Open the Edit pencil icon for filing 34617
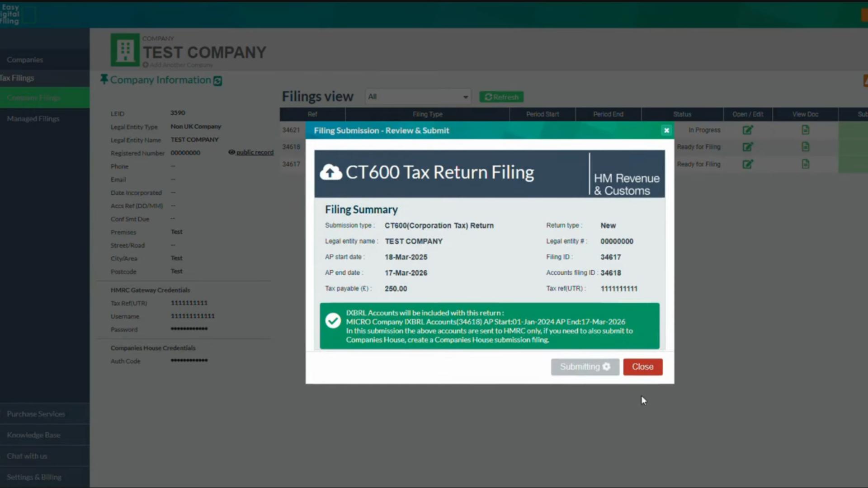The height and width of the screenshot is (488, 868). pos(748,164)
